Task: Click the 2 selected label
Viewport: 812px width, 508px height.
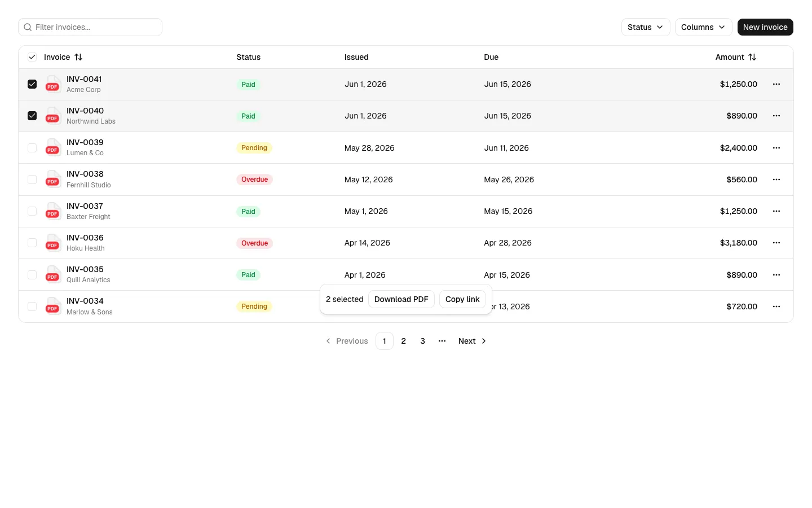Action: [345, 299]
